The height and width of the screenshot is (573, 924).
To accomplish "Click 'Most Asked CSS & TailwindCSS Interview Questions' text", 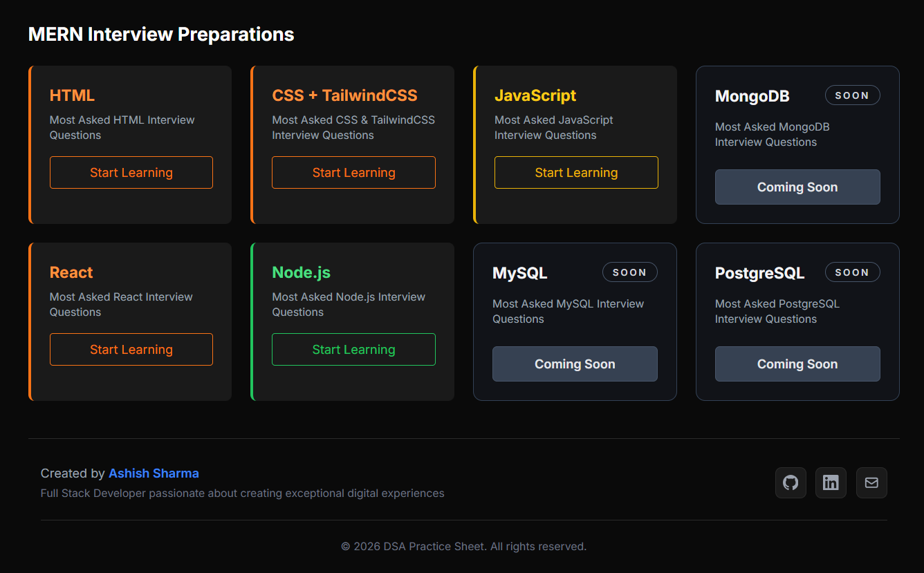I will coord(353,127).
